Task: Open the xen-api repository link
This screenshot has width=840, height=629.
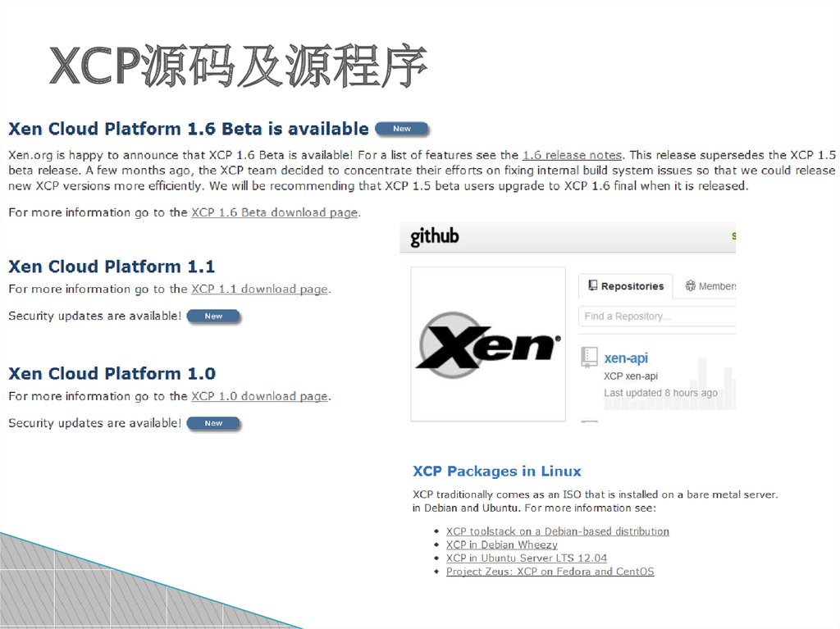Action: pyautogui.click(x=626, y=358)
